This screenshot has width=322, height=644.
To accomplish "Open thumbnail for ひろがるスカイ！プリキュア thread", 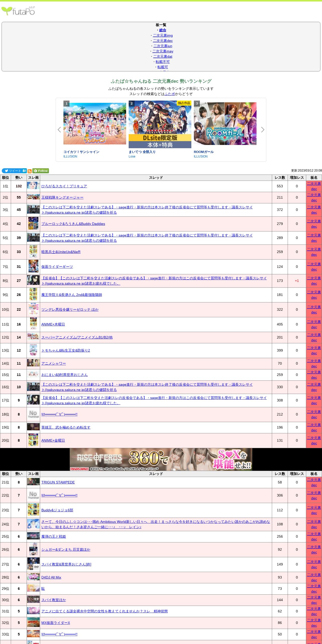I will tap(33, 186).
